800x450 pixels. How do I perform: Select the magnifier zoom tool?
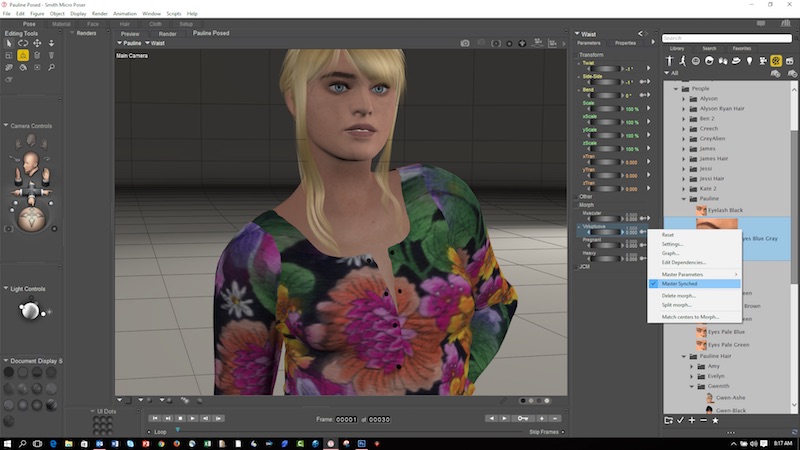click(52, 67)
